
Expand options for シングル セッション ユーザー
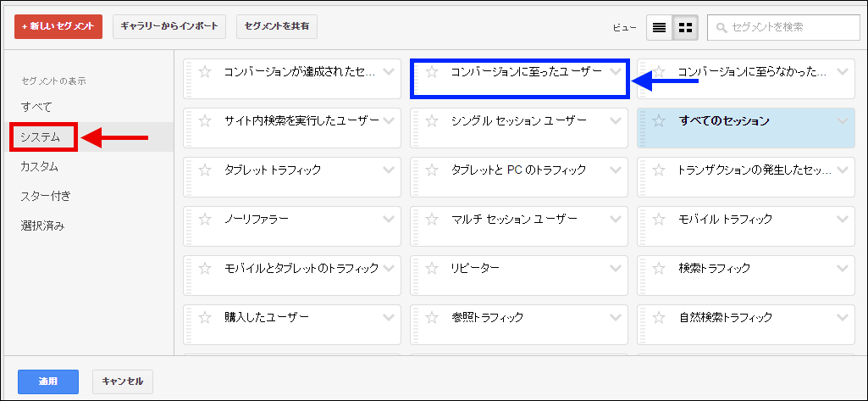click(615, 121)
